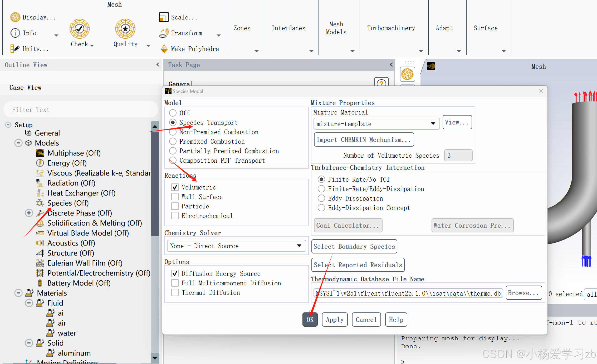This screenshot has width=597, height=364.
Task: Click the mesh Info icon
Action: pos(15,33)
